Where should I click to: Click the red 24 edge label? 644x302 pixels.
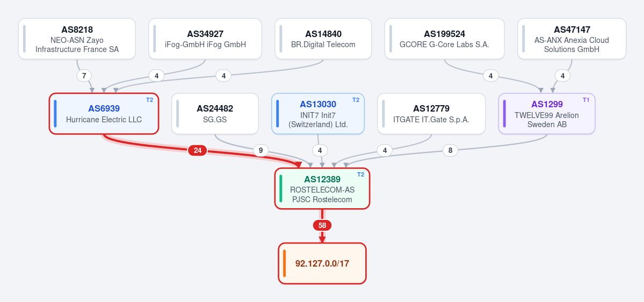point(198,151)
